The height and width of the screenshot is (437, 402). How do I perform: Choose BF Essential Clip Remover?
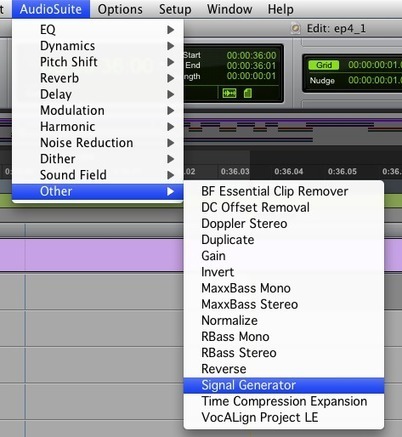[x=284, y=191]
